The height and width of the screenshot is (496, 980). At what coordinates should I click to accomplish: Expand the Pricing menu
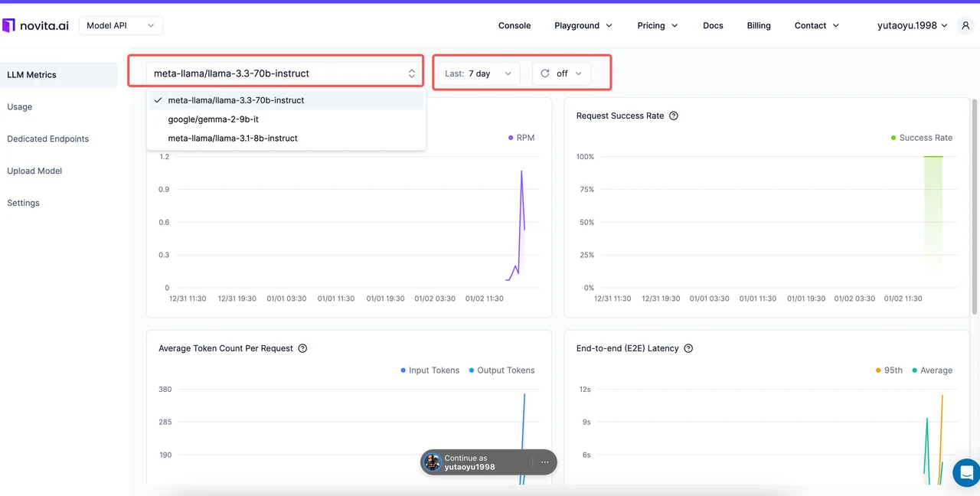[658, 25]
